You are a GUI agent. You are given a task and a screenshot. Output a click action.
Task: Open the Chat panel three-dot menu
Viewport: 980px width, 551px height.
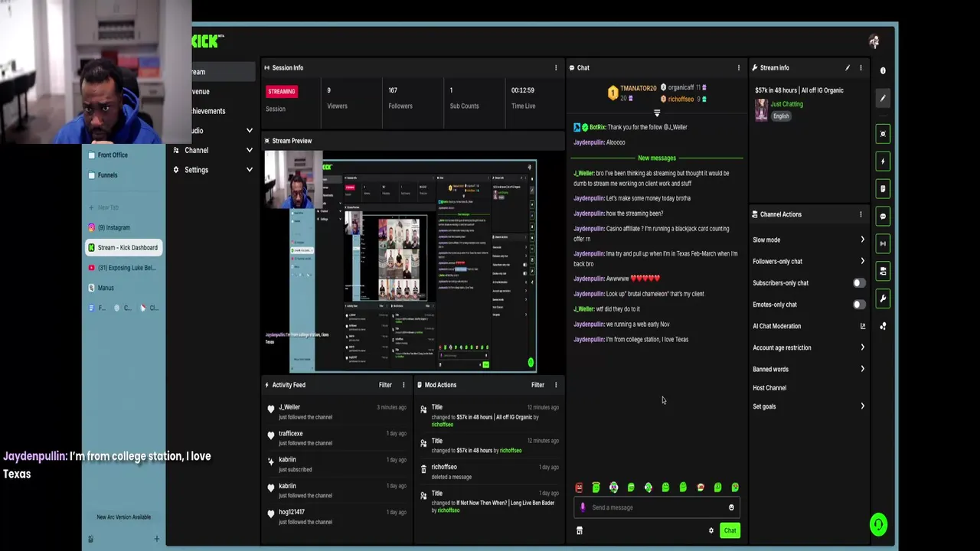pos(738,67)
